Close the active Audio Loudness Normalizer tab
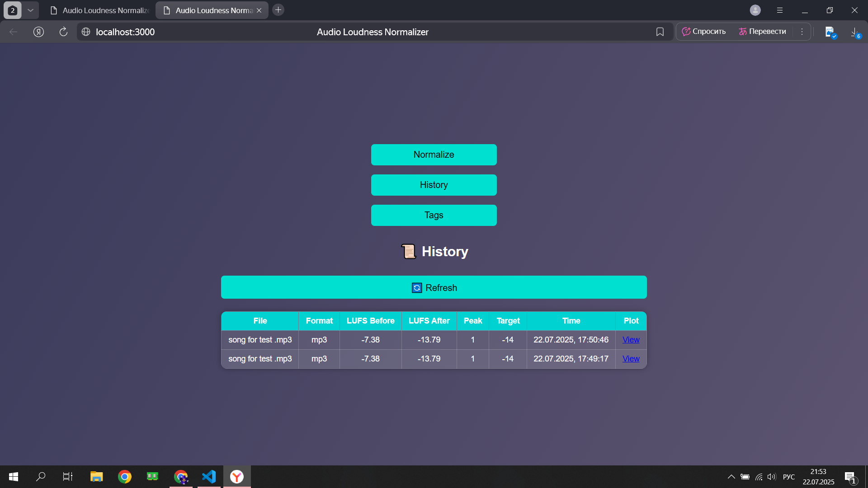Image resolution: width=868 pixels, height=488 pixels. point(259,10)
